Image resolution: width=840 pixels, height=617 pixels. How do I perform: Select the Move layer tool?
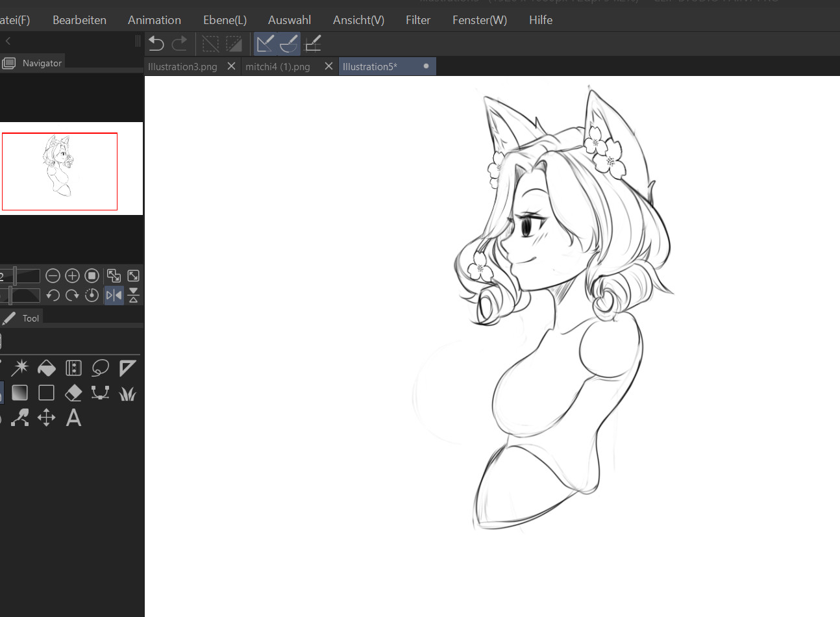pos(47,418)
